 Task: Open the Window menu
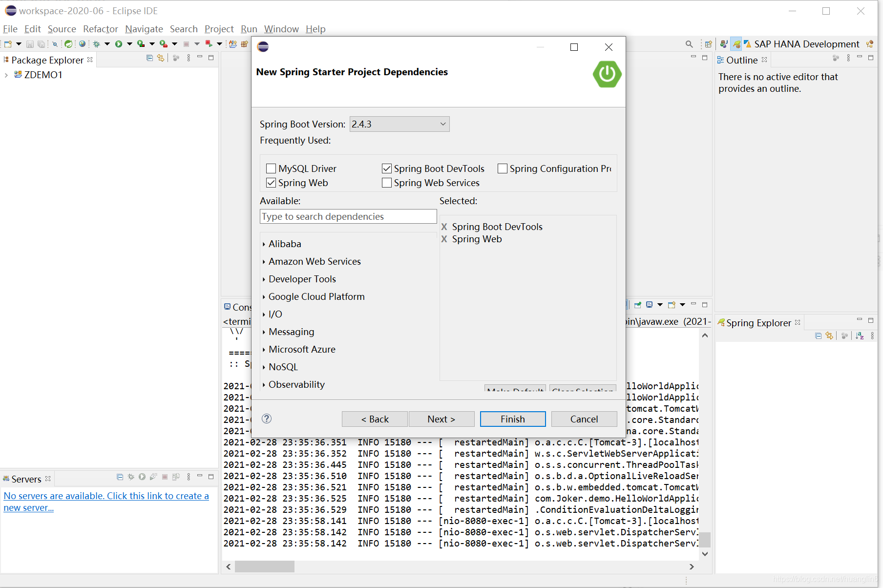coord(281,29)
